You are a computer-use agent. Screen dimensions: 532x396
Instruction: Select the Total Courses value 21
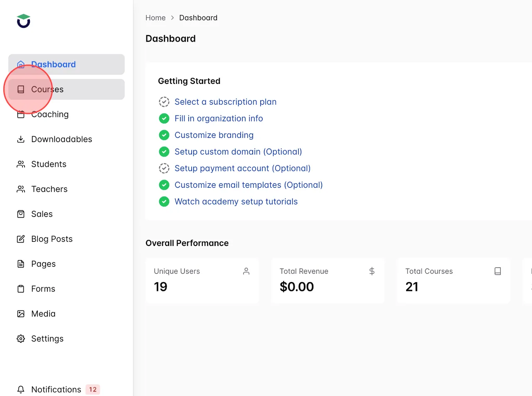412,287
